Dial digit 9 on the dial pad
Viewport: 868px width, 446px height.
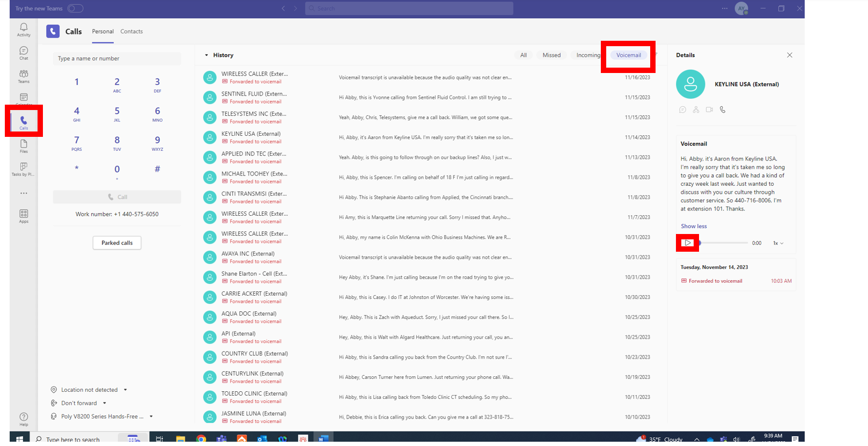click(157, 142)
